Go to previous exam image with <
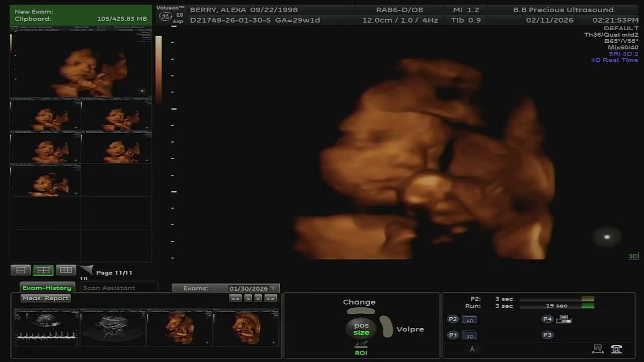 coord(248,298)
